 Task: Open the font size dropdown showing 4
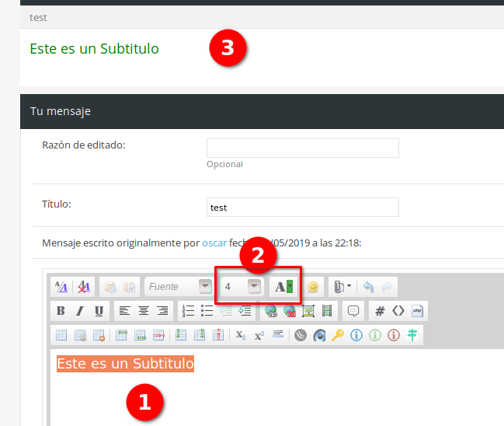click(x=254, y=287)
